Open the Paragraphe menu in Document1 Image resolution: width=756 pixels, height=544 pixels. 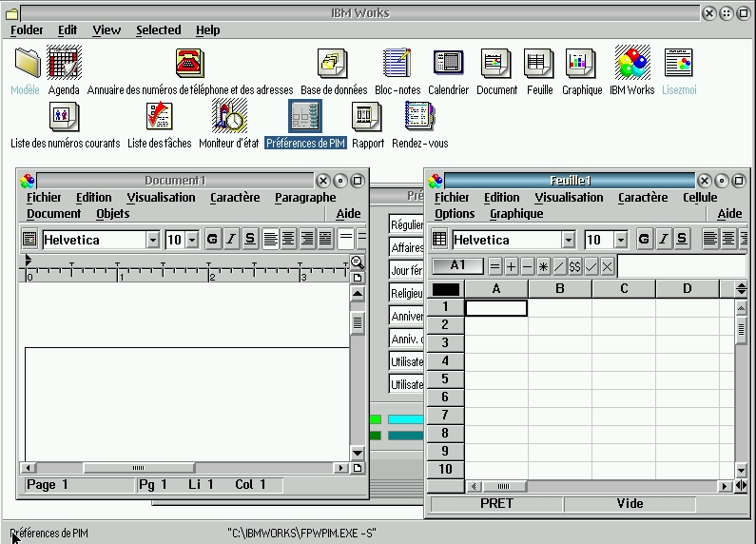tap(304, 198)
